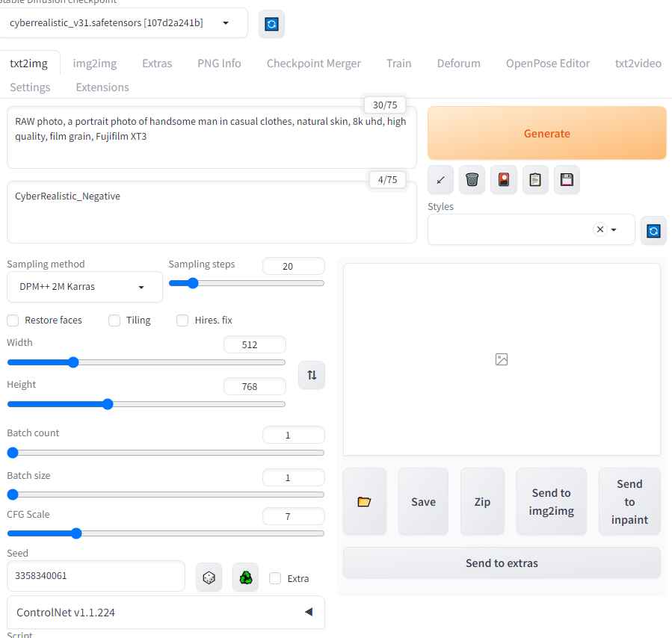Screen dimensions: 672x638
Task: Clear the prompt with the trash icon
Action: (472, 180)
